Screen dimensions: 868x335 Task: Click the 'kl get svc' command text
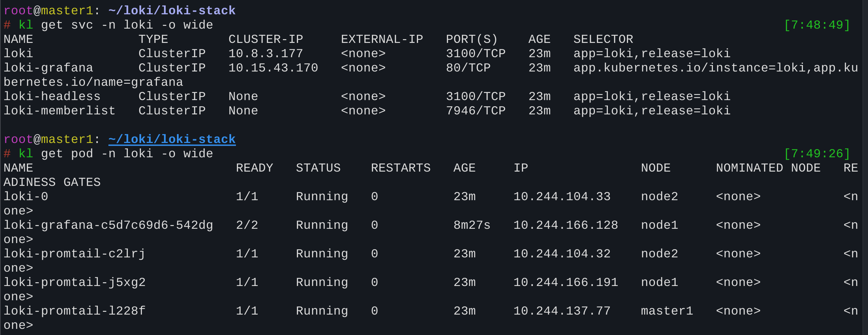[x=56, y=25]
